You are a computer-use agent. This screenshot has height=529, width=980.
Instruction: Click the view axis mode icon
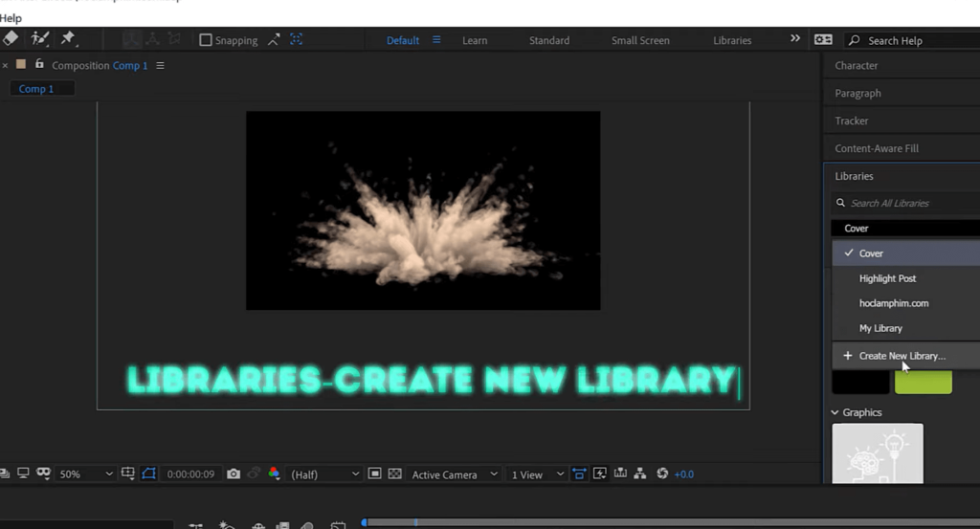click(x=174, y=39)
